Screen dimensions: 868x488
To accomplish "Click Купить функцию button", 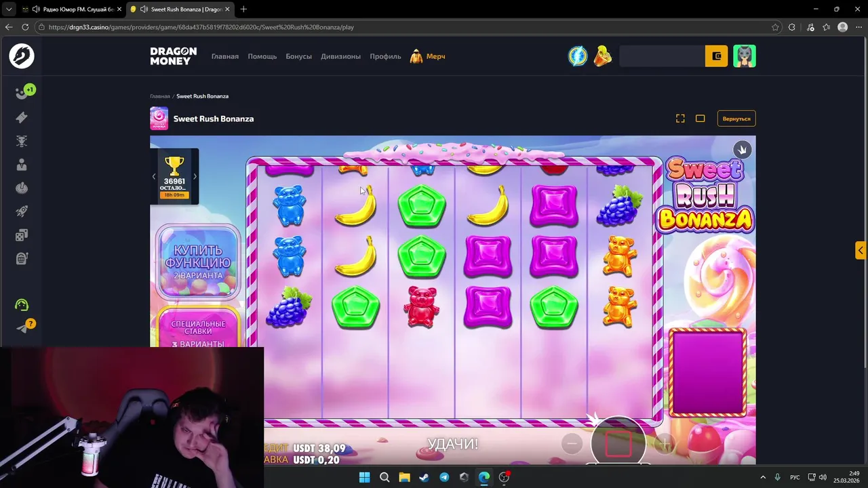I will (x=197, y=263).
